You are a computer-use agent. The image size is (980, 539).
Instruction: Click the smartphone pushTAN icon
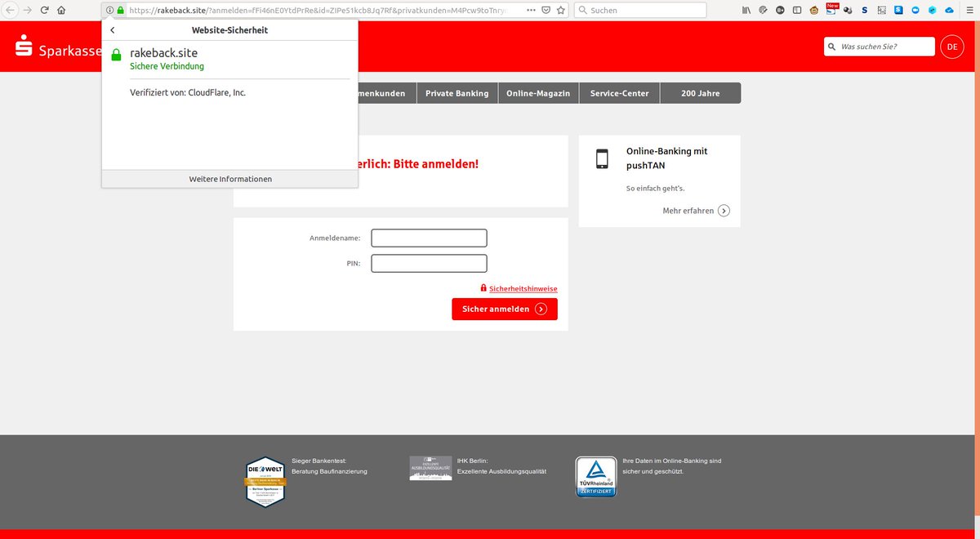tap(602, 158)
